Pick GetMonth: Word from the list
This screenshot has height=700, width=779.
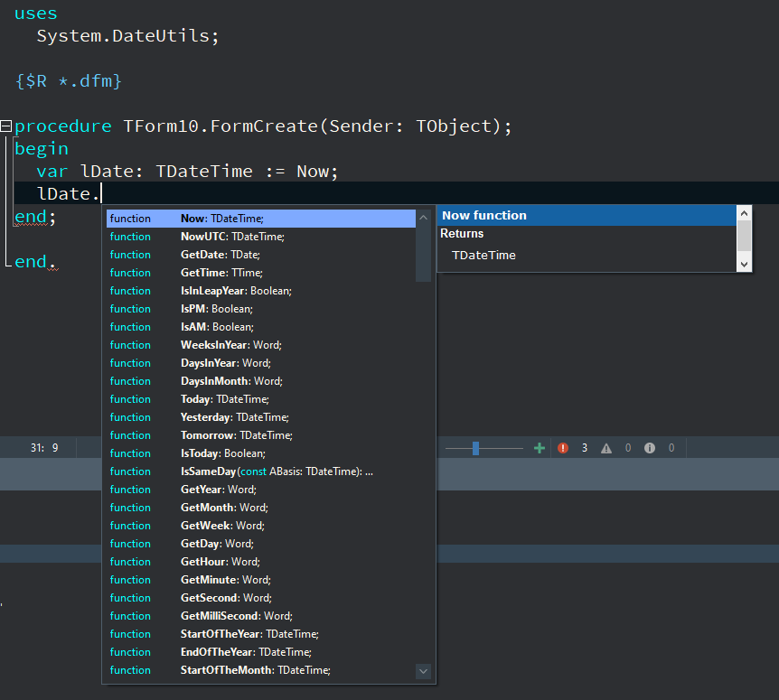point(261,508)
